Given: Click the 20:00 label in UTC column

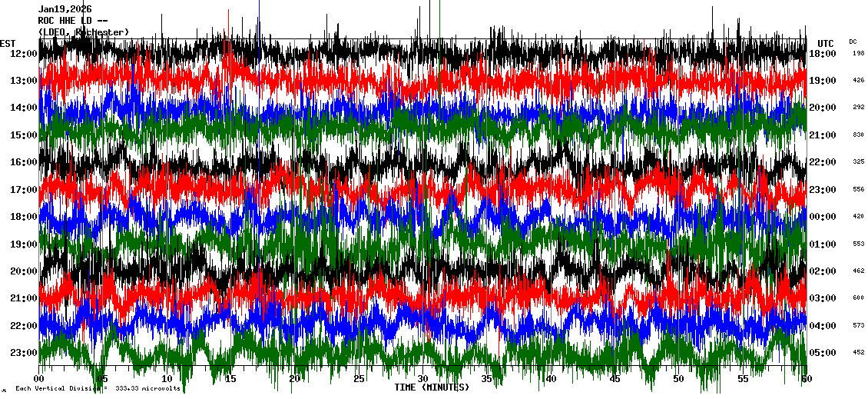Looking at the screenshot, I should [x=822, y=108].
